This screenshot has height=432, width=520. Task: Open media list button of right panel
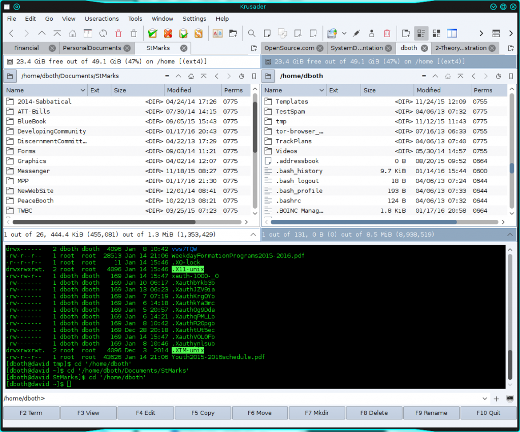(x=268, y=76)
